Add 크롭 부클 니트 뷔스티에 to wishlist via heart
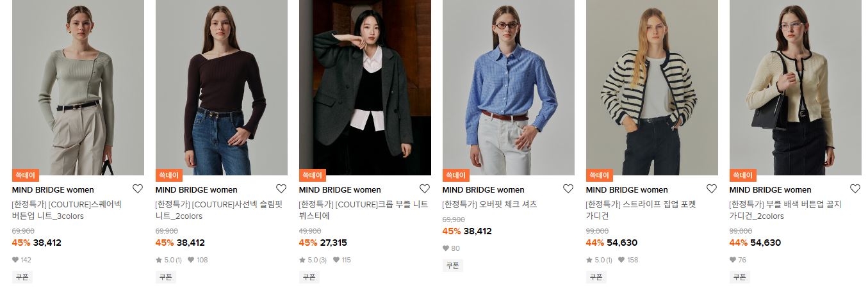868x288 pixels. coord(425,189)
